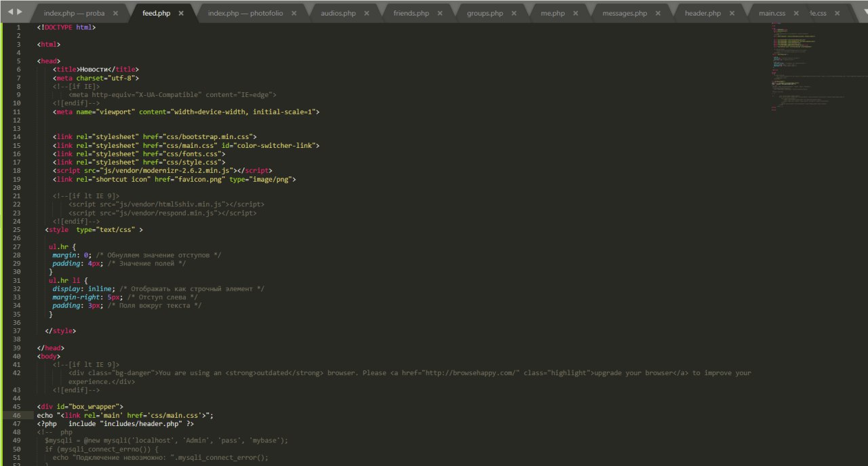868x466 pixels.
Task: Click the margin: 0 CSS declaration
Action: pos(72,256)
